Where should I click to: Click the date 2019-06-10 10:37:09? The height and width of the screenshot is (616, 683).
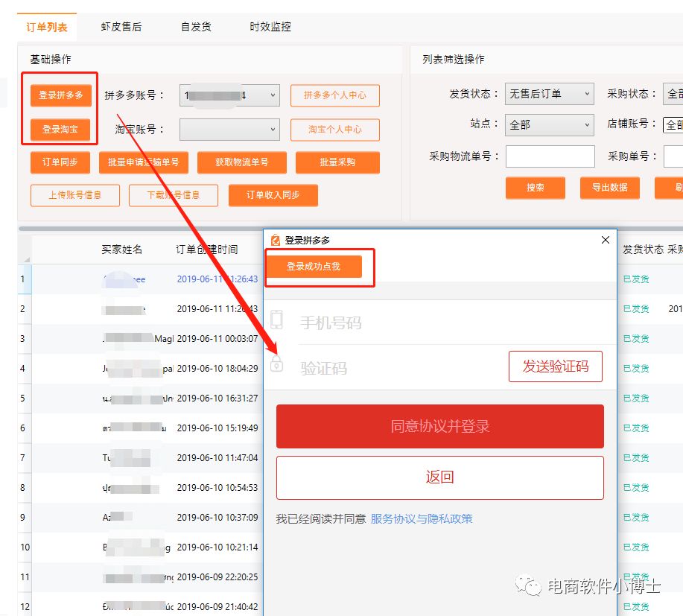tap(217, 518)
